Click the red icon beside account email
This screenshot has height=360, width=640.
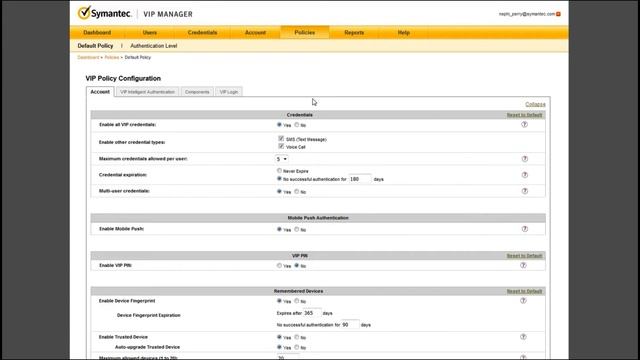tap(558, 14)
